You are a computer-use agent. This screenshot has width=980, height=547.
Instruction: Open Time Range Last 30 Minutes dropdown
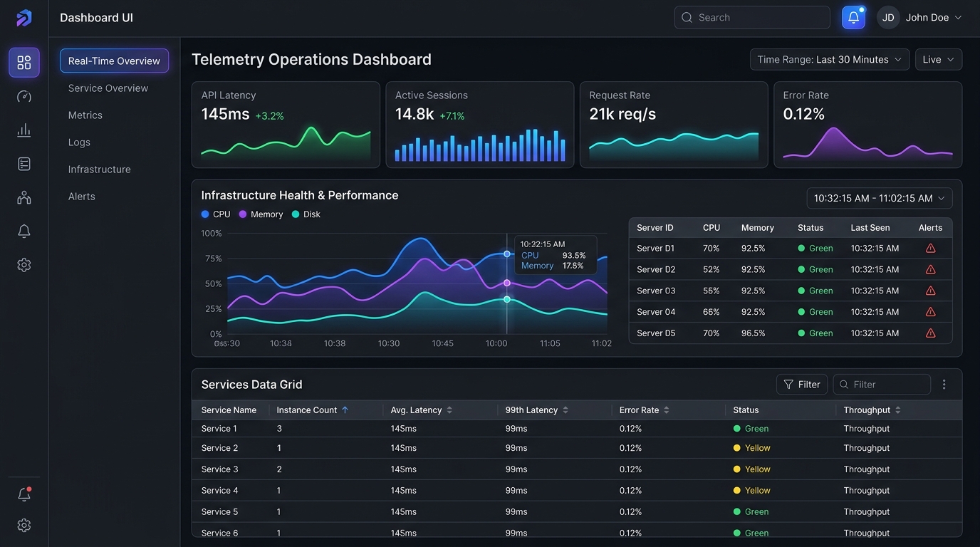(x=830, y=60)
